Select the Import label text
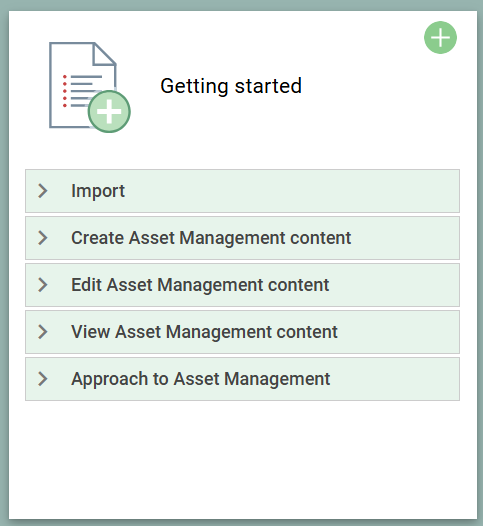483x526 pixels. coord(98,192)
